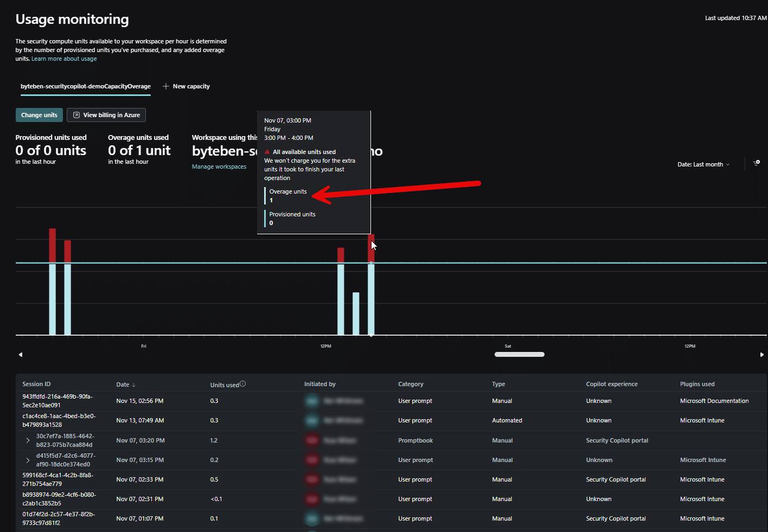
Task: Click the user avatar in the Nov 15 row
Action: click(x=312, y=401)
